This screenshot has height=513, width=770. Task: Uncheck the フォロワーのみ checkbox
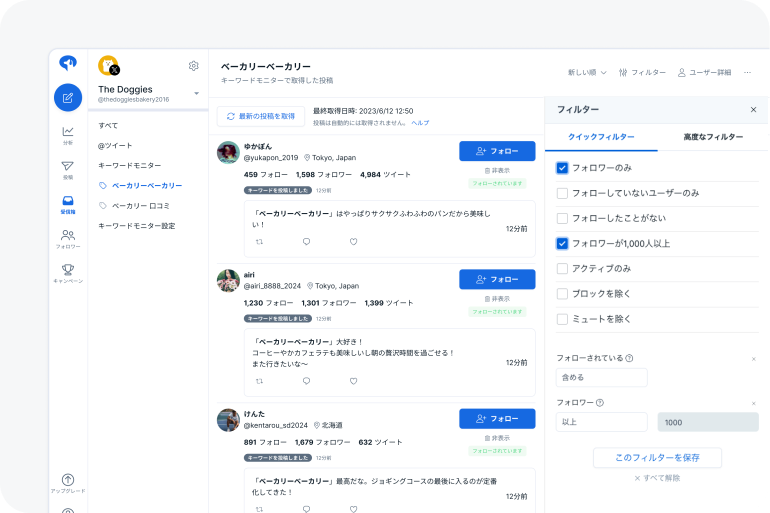[562, 168]
